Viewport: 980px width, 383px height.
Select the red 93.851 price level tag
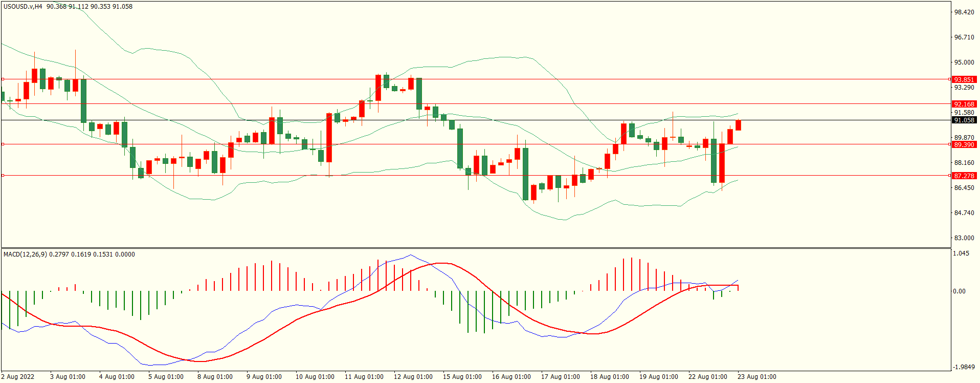[964, 79]
